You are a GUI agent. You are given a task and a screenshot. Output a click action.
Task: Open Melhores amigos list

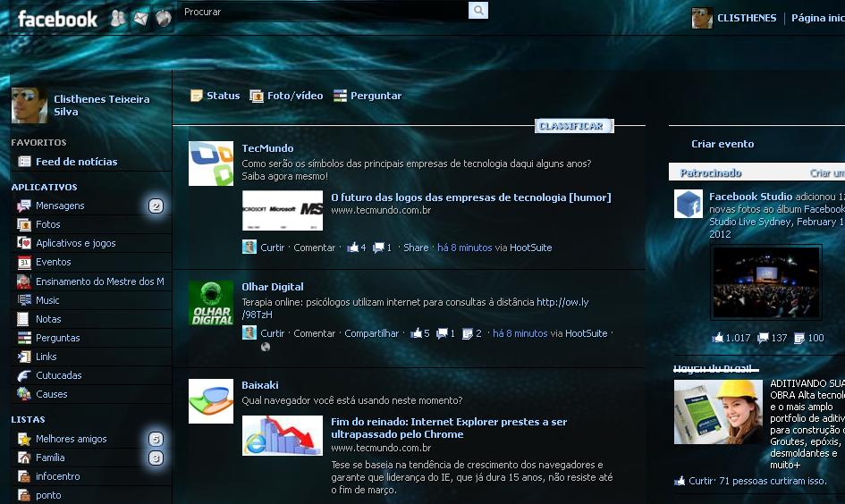72,439
